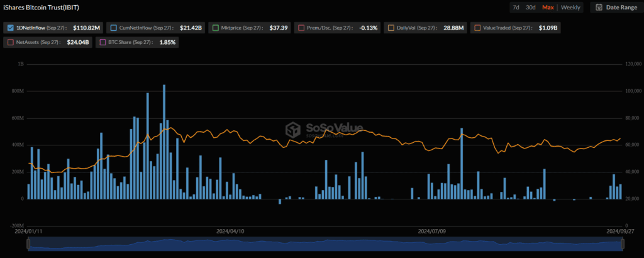This screenshot has height=258, width=644.
Task: Switch to the 30d range
Action: point(530,8)
